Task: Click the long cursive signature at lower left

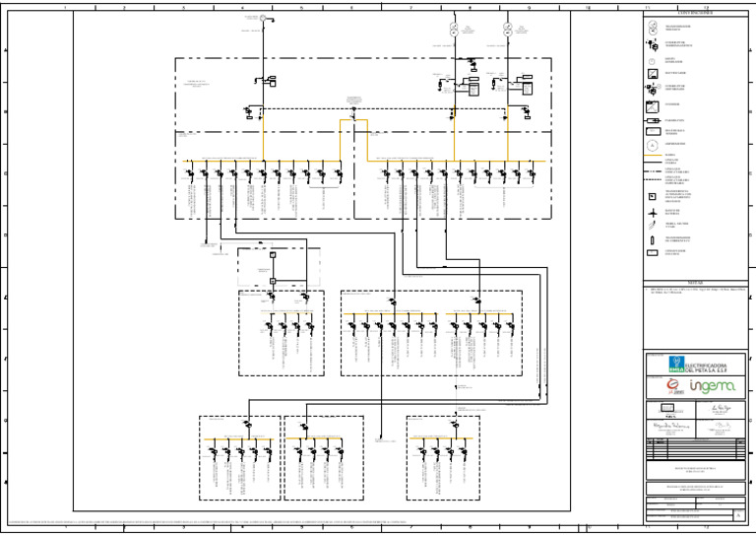Action: [x=670, y=426]
